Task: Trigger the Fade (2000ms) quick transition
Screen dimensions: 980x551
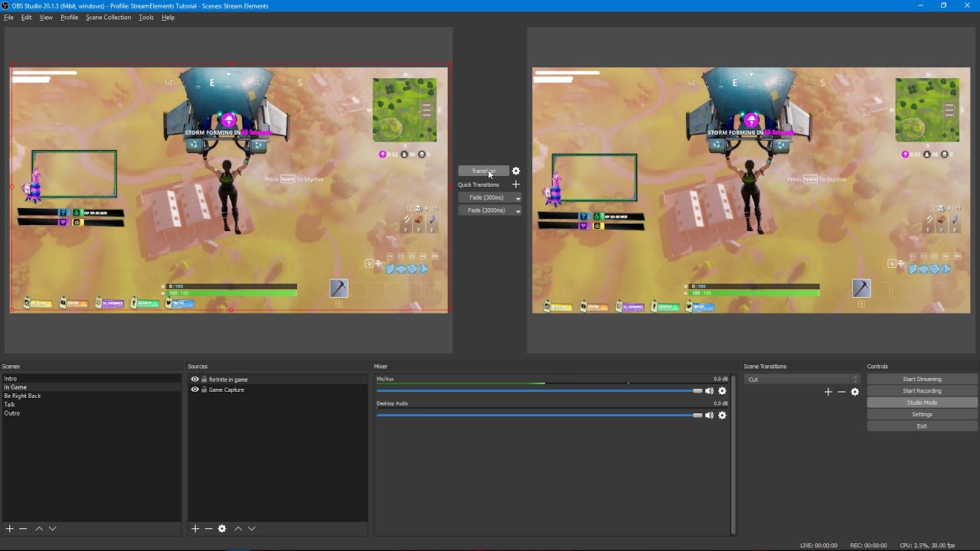Action: coord(486,210)
